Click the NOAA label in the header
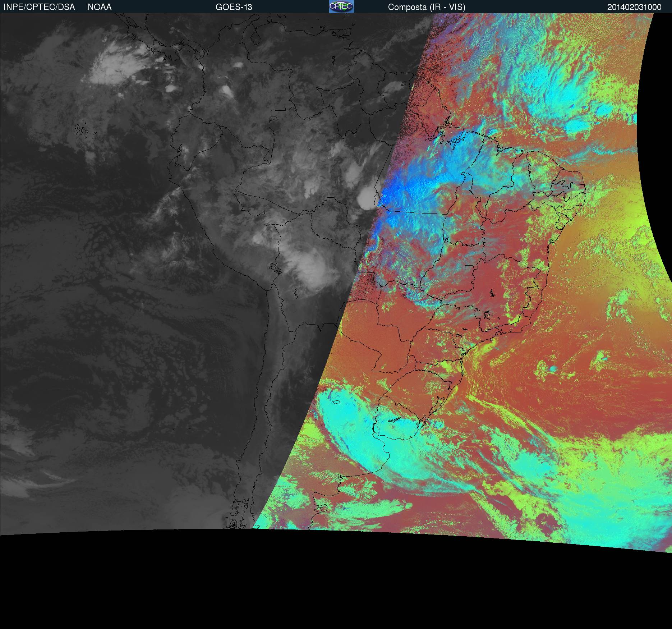This screenshot has width=672, height=629. [100, 7]
